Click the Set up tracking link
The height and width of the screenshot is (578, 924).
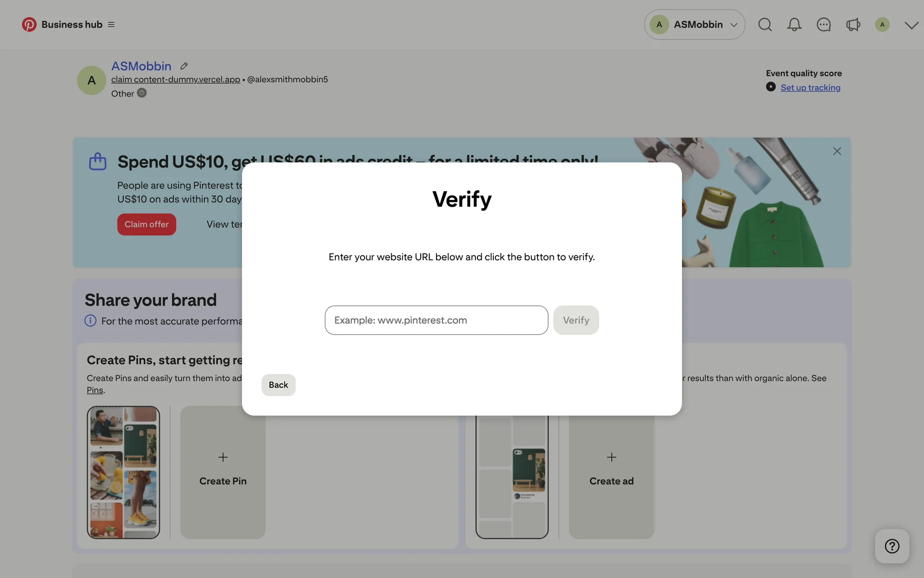pos(810,88)
